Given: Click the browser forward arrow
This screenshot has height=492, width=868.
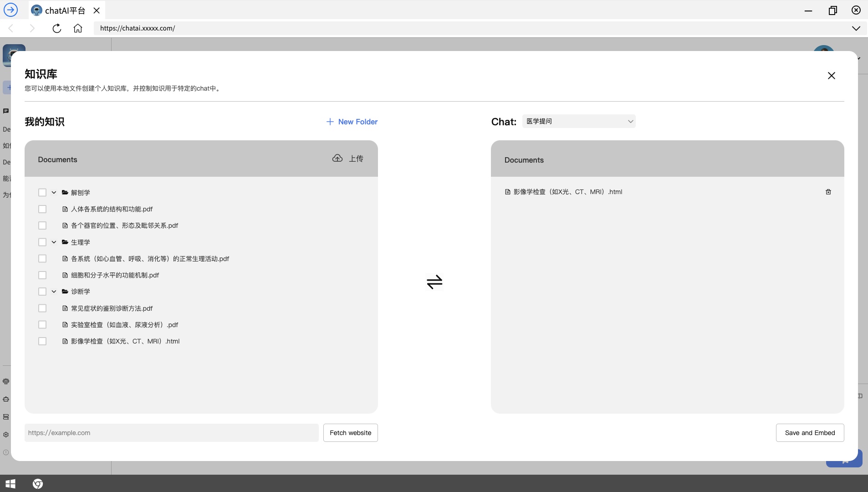Looking at the screenshot, I should click(32, 28).
